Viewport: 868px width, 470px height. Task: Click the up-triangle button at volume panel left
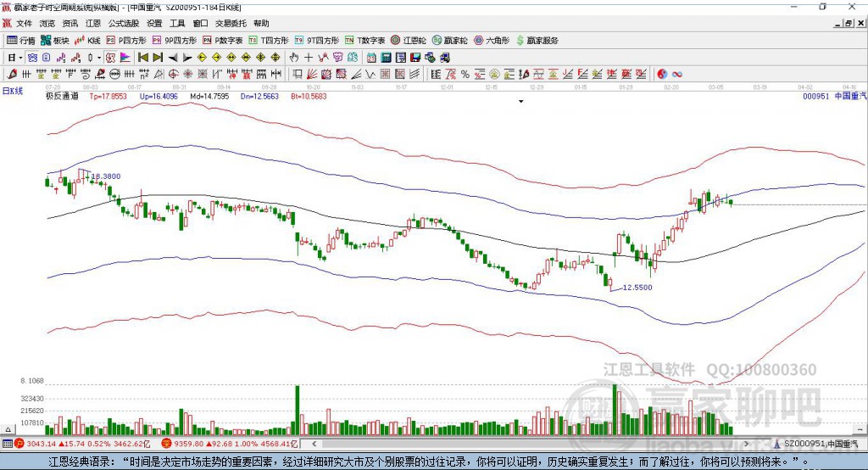click(8, 429)
